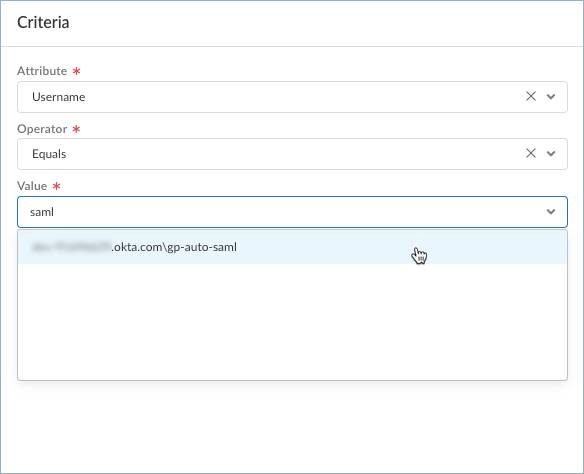584x474 pixels.
Task: Select the okta.com\gp-auto-saml suggestion
Action: (292, 247)
